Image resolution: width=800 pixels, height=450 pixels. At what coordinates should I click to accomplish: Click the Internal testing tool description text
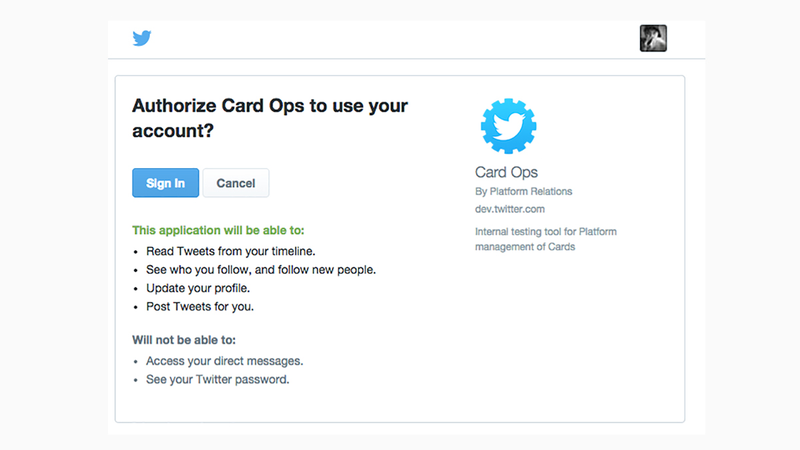(x=545, y=239)
